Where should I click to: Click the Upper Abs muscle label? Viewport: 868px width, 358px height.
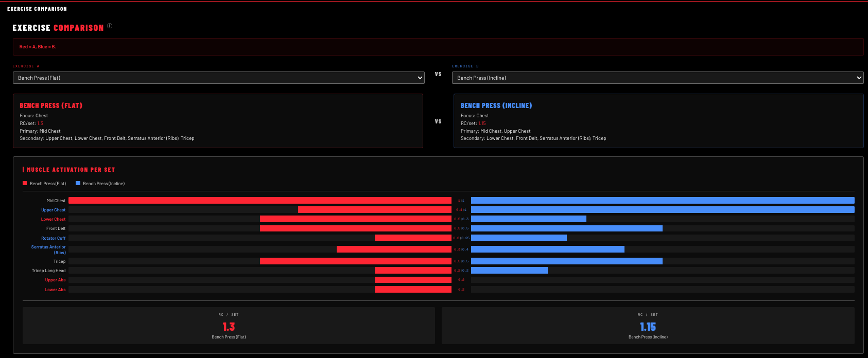click(x=55, y=280)
